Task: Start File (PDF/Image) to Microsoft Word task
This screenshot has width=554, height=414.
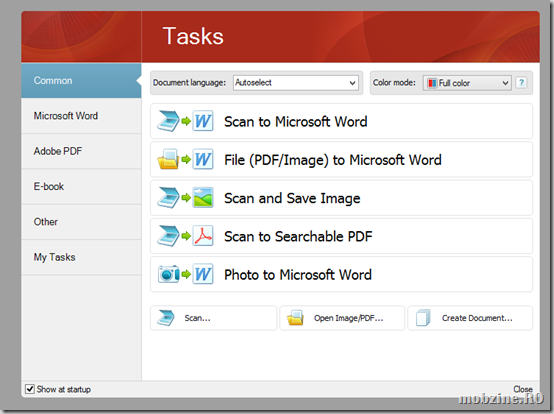Action: (x=341, y=159)
